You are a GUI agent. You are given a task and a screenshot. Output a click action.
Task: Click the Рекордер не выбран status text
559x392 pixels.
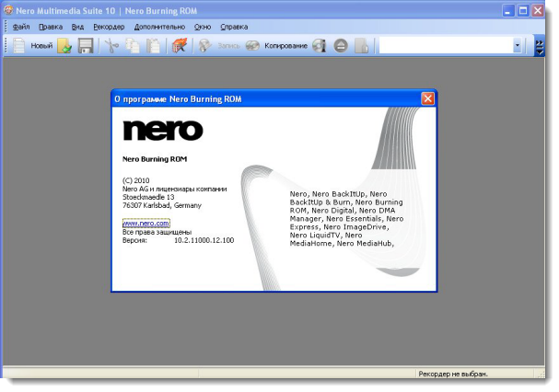453,374
